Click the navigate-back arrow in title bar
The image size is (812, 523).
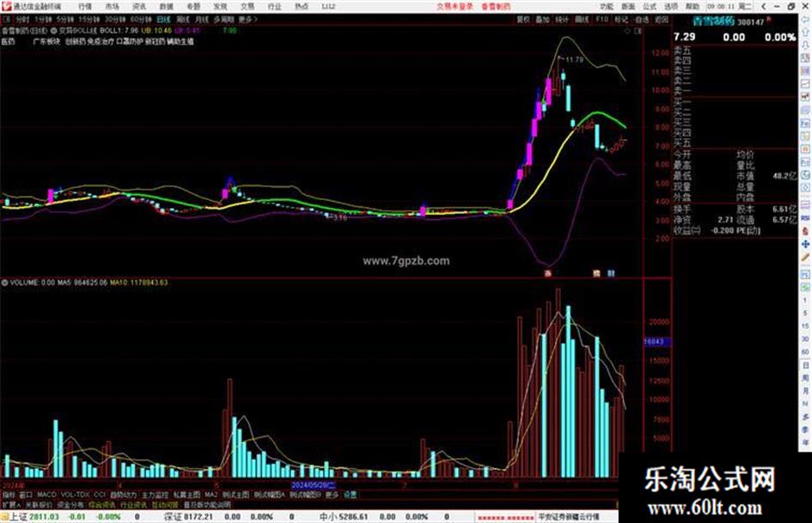click(764, 7)
